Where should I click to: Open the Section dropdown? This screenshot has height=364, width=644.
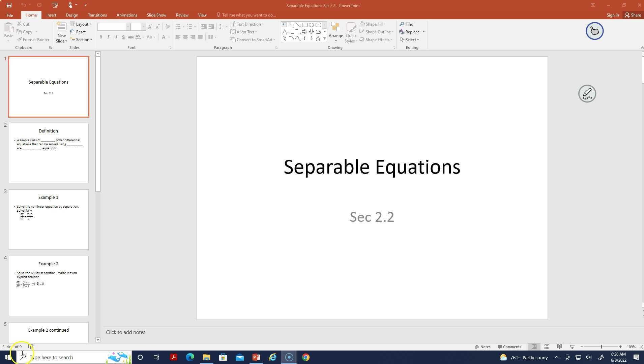pyautogui.click(x=81, y=40)
